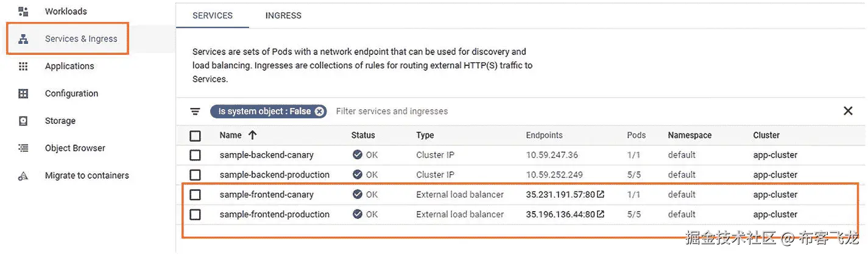Open the sample-frontend-canary service

[x=266, y=195]
